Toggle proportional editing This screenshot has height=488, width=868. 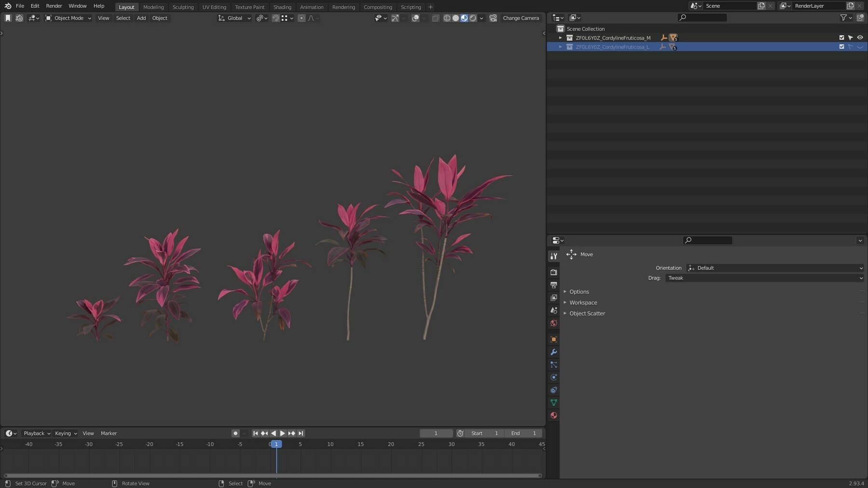pyautogui.click(x=301, y=18)
